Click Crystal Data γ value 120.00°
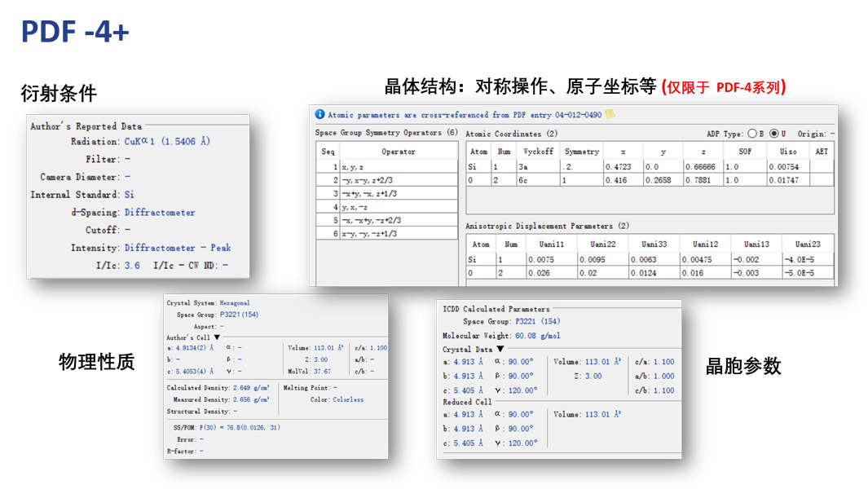 523,390
